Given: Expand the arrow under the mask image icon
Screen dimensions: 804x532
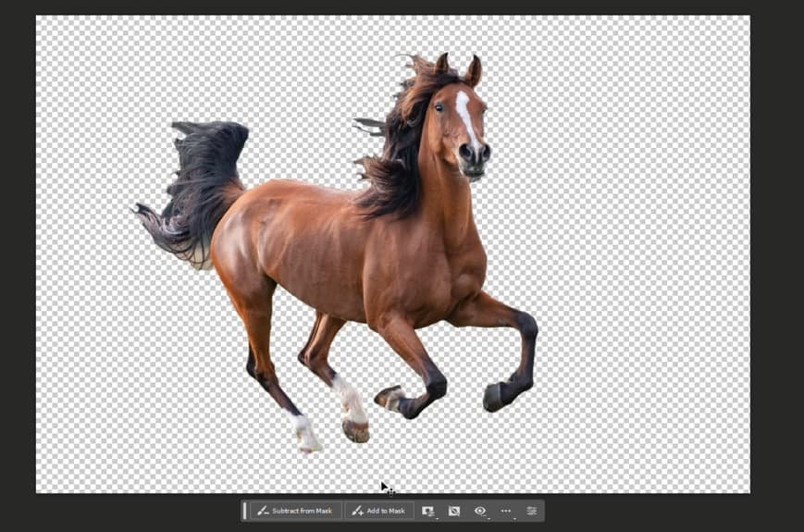Looking at the screenshot, I should click(436, 516).
